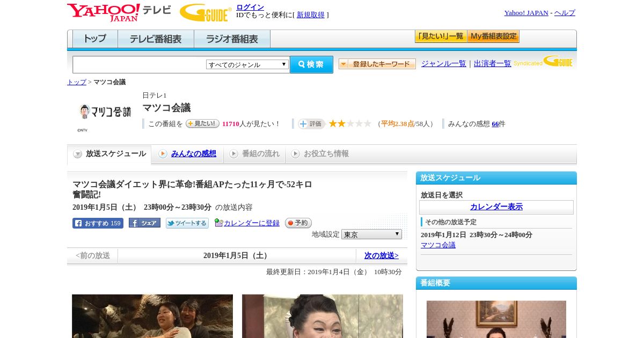
Task: Click the 平均2.38点 rating text
Action: point(398,124)
